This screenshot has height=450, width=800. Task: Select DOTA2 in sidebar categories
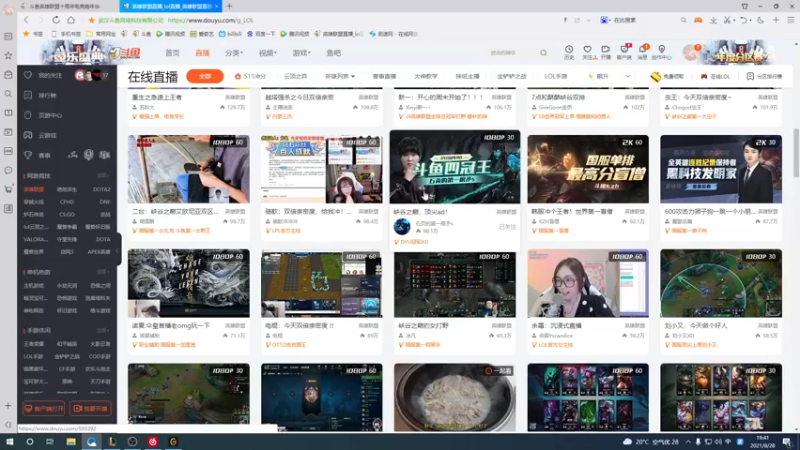click(x=102, y=189)
